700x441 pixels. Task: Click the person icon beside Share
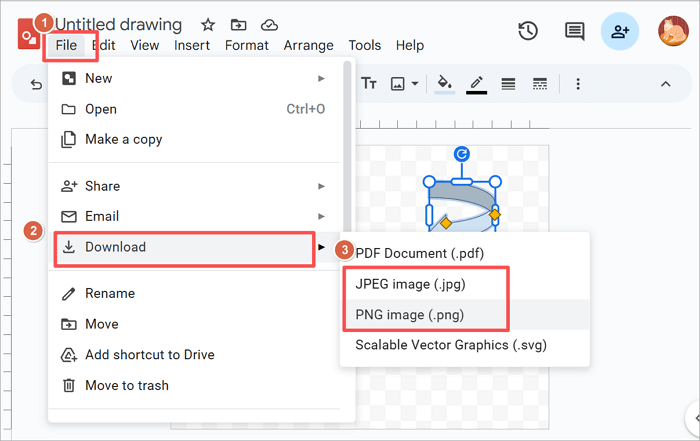pyautogui.click(x=69, y=186)
